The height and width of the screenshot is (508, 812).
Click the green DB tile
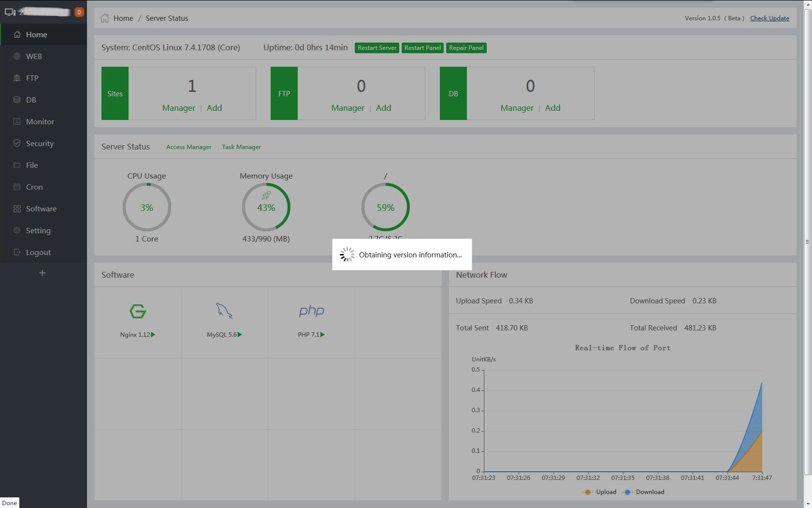click(453, 93)
